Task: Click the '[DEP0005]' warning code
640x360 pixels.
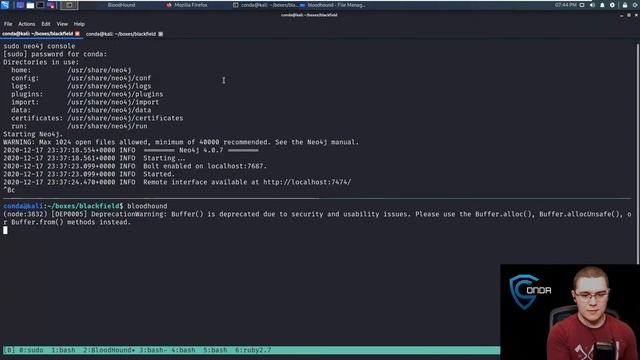Action: point(69,214)
